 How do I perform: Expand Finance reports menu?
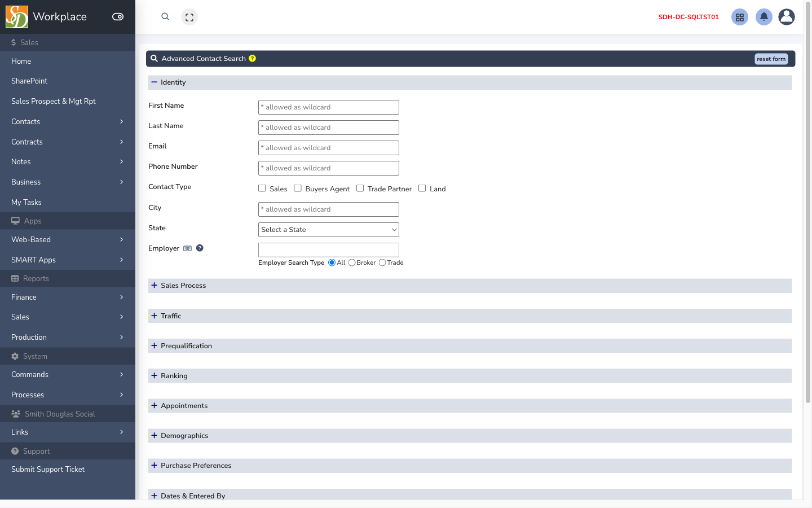(68, 297)
